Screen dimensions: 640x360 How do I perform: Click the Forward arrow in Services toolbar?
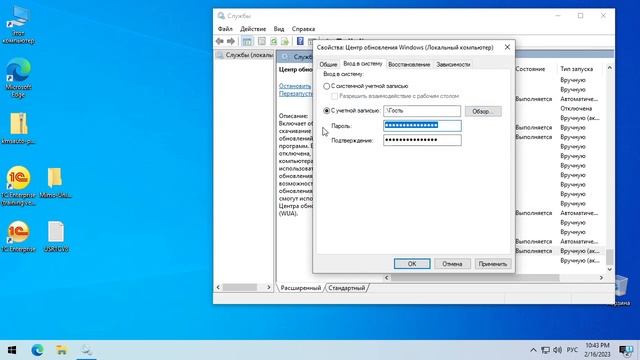pyautogui.click(x=231, y=41)
